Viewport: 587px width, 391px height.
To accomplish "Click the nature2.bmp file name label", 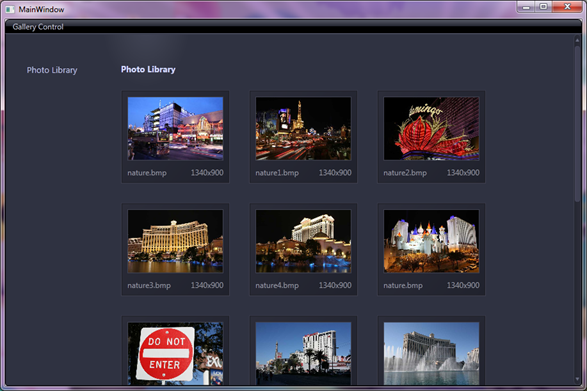I will pos(405,173).
